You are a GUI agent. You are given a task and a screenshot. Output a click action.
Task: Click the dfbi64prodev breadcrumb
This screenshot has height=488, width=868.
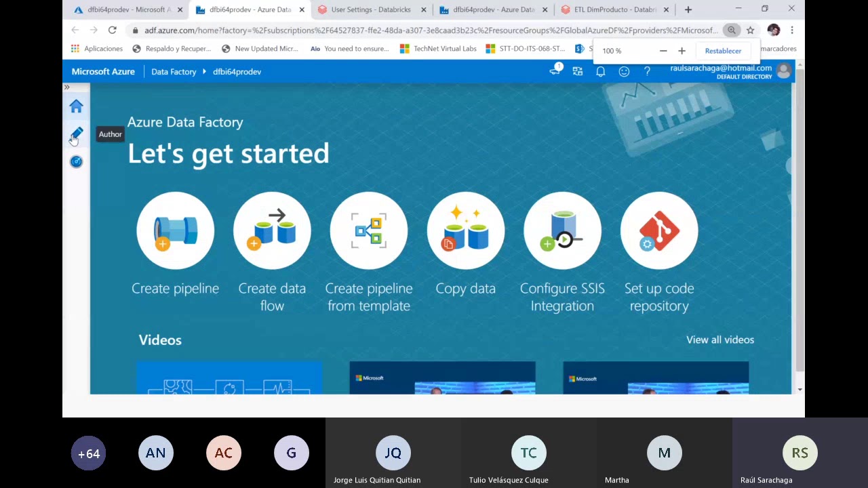(237, 71)
